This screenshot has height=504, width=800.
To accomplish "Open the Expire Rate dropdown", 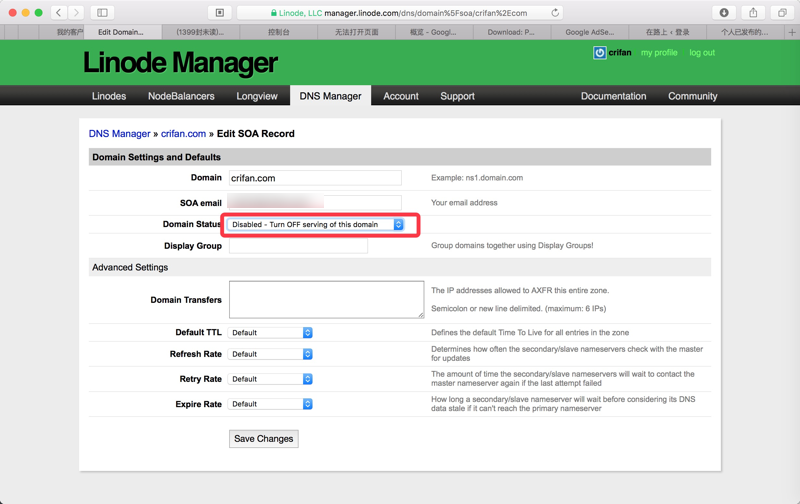I will coord(270,404).
